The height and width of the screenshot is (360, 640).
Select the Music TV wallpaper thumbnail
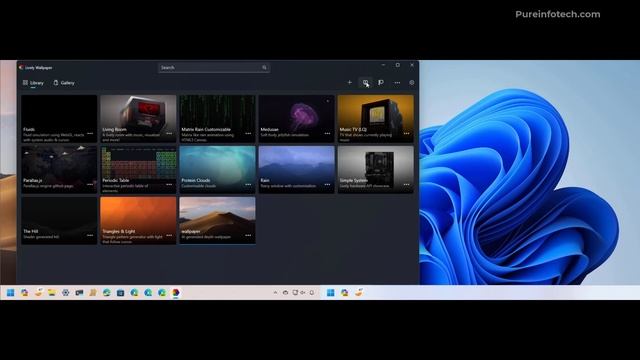[376, 119]
